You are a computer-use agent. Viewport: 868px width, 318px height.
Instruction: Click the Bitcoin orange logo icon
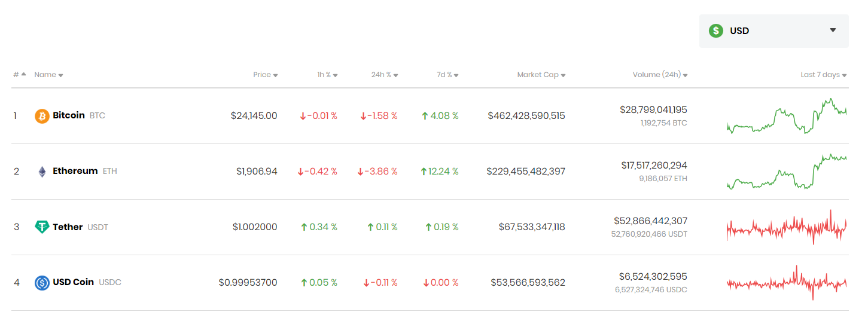pyautogui.click(x=42, y=116)
